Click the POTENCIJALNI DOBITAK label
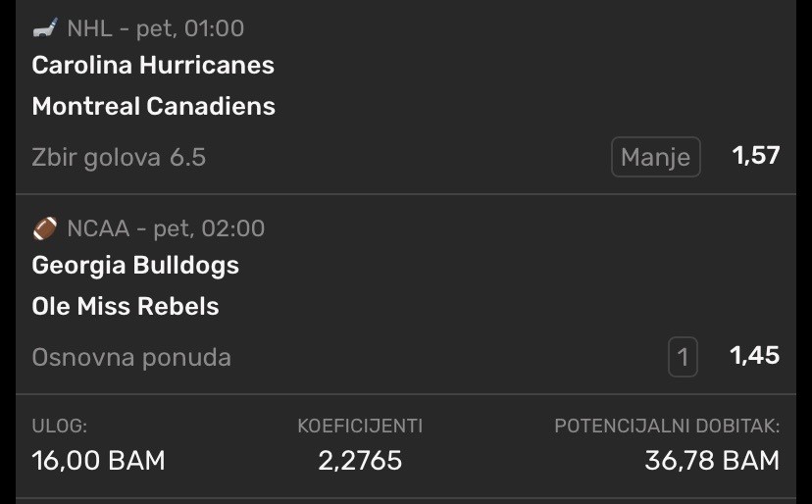Viewport: 812px width, 504px height. point(667,427)
